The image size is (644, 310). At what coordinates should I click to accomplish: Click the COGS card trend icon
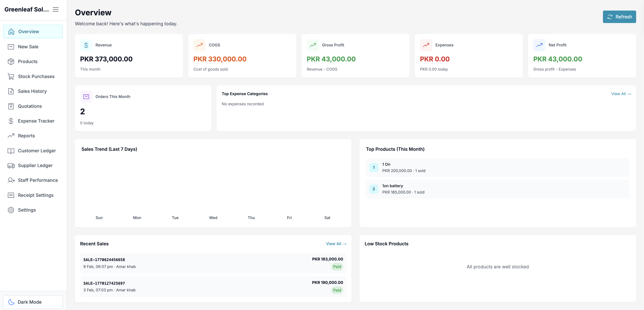(200, 45)
